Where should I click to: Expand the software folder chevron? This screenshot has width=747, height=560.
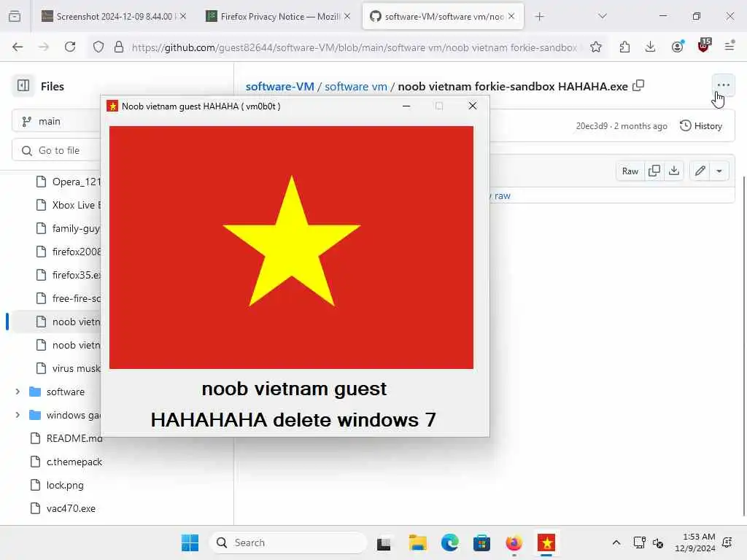18,392
